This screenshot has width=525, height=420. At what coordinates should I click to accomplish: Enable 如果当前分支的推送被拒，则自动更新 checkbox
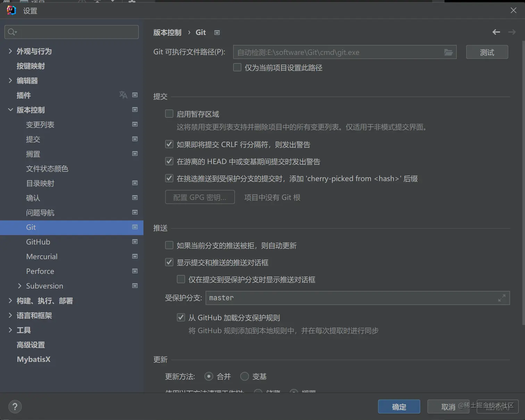coord(169,245)
